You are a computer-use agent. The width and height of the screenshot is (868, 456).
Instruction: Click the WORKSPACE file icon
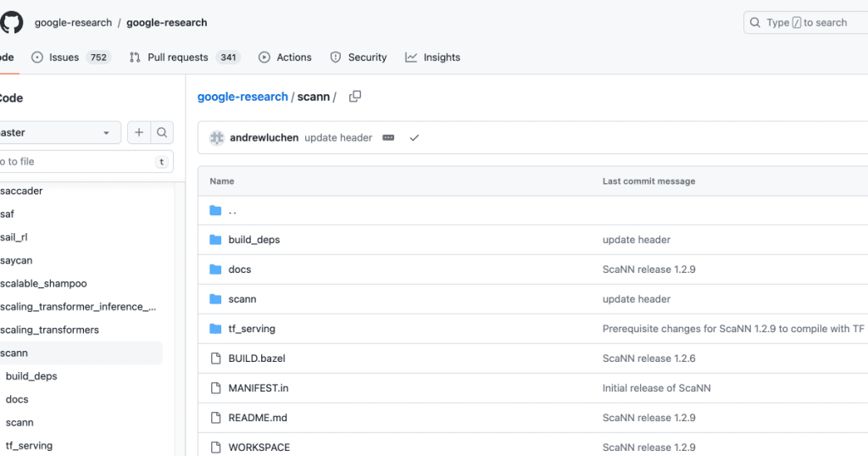coord(216,448)
